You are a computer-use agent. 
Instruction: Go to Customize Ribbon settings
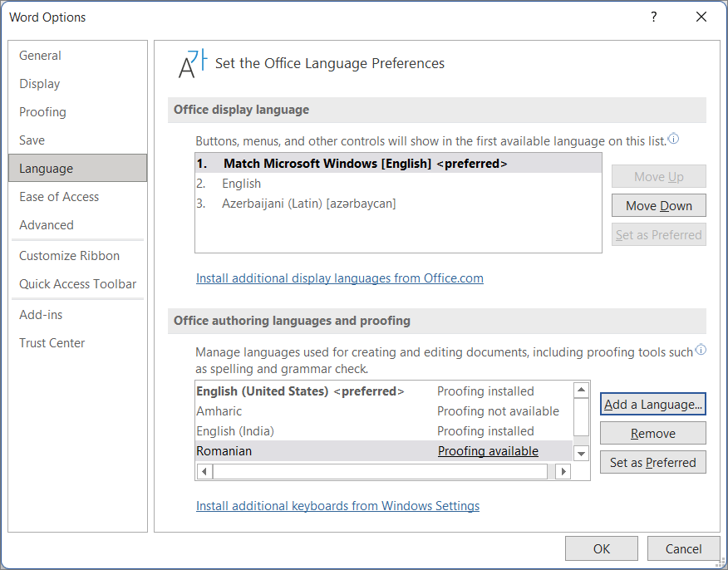tap(70, 256)
